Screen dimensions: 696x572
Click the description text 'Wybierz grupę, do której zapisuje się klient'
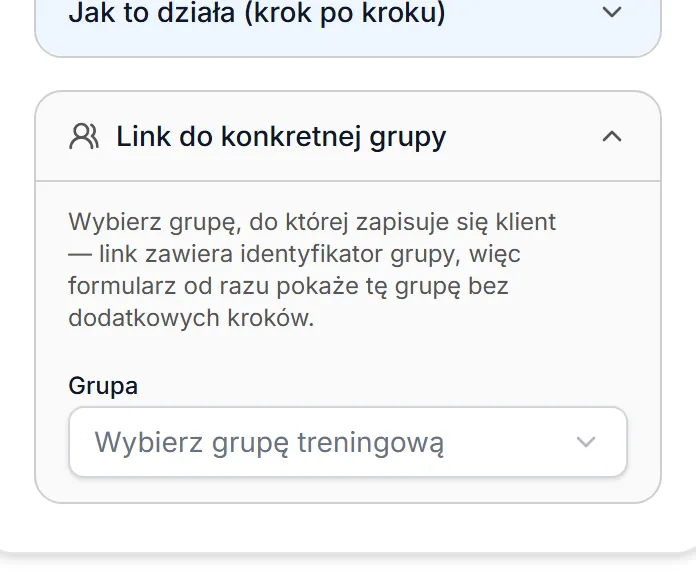(x=312, y=222)
